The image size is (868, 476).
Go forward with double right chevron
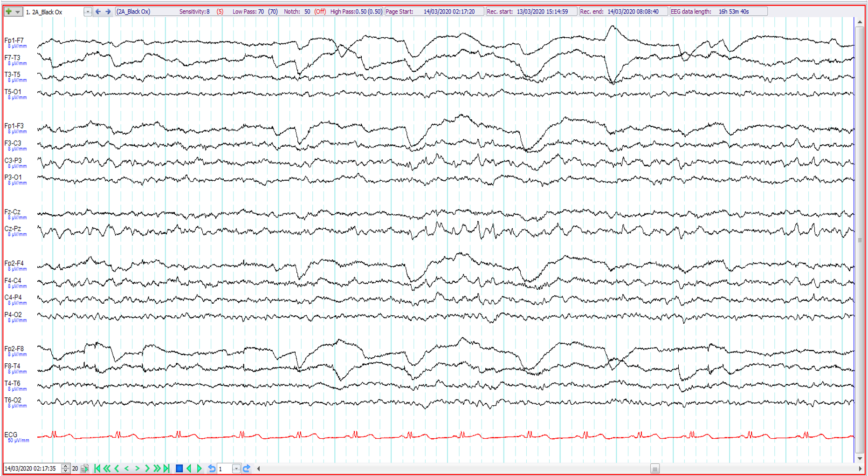click(x=157, y=469)
